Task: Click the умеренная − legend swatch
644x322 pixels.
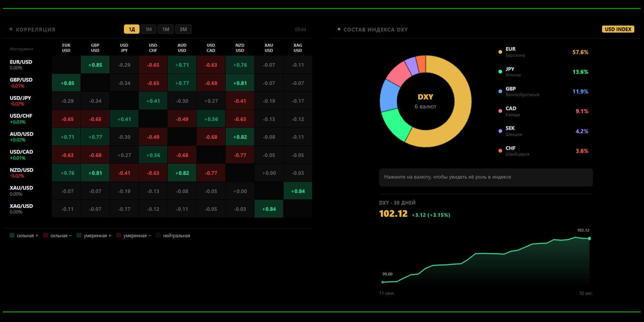Action: coord(118,235)
